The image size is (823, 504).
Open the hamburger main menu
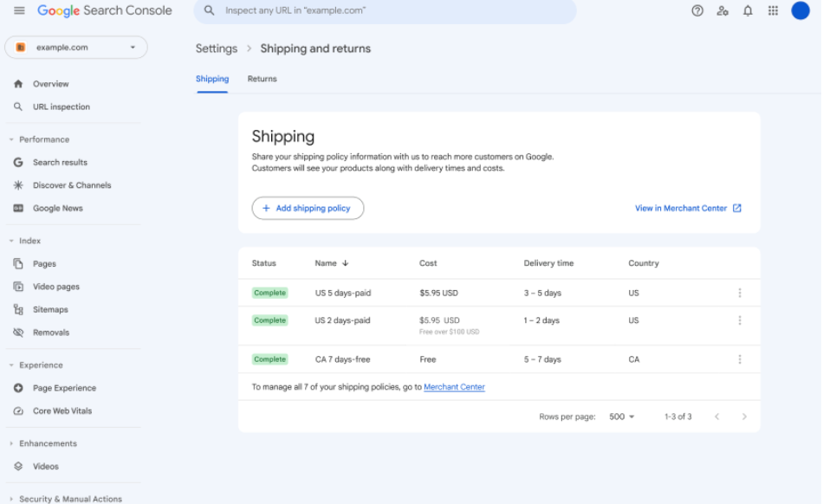(19, 10)
